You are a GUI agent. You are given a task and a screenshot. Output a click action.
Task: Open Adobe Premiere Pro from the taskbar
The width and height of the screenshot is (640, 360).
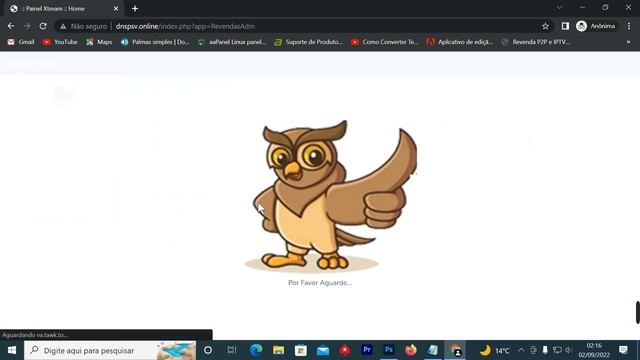pyautogui.click(x=367, y=350)
